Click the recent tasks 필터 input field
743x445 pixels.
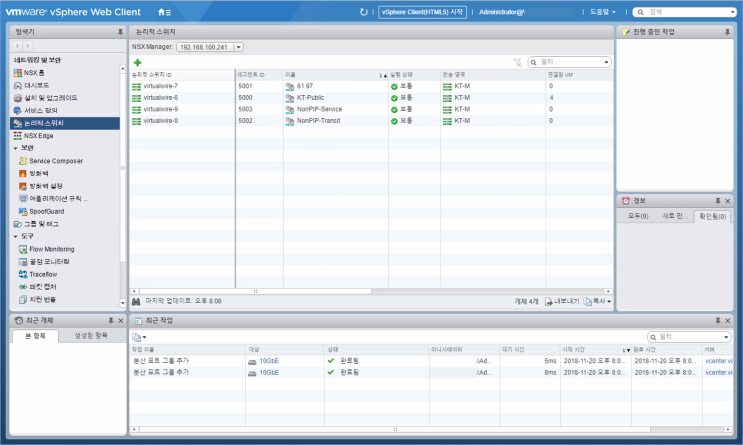(690, 337)
